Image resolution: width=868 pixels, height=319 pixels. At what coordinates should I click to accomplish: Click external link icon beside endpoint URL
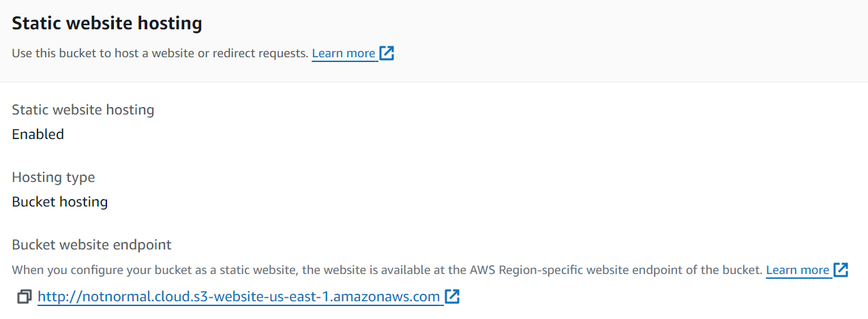tap(452, 297)
